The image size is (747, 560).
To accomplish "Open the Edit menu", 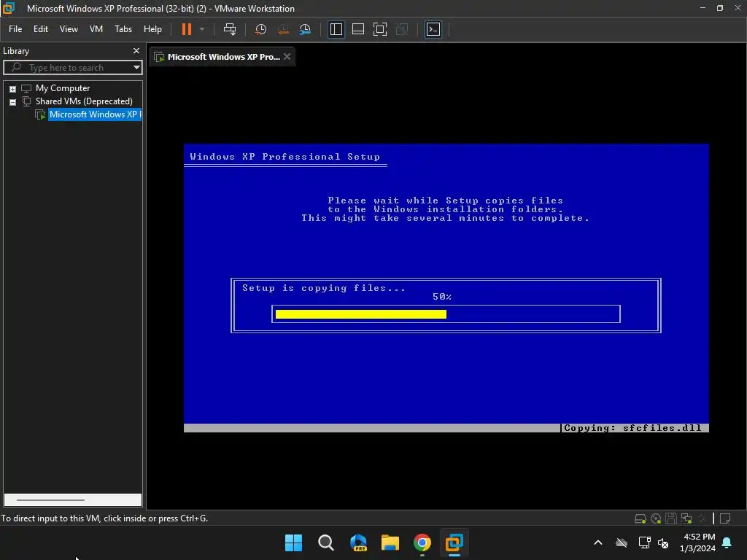I will (41, 29).
